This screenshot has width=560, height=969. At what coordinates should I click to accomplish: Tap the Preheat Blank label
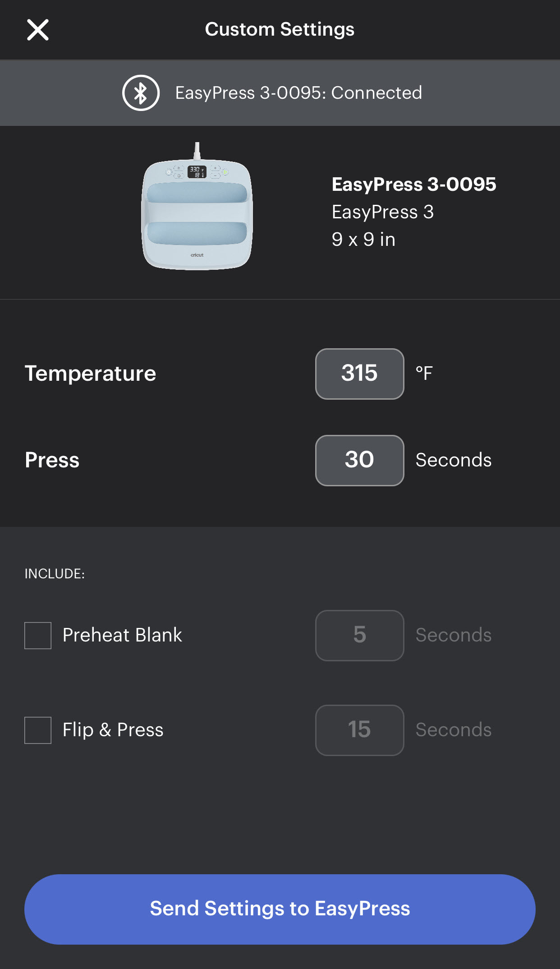122,635
